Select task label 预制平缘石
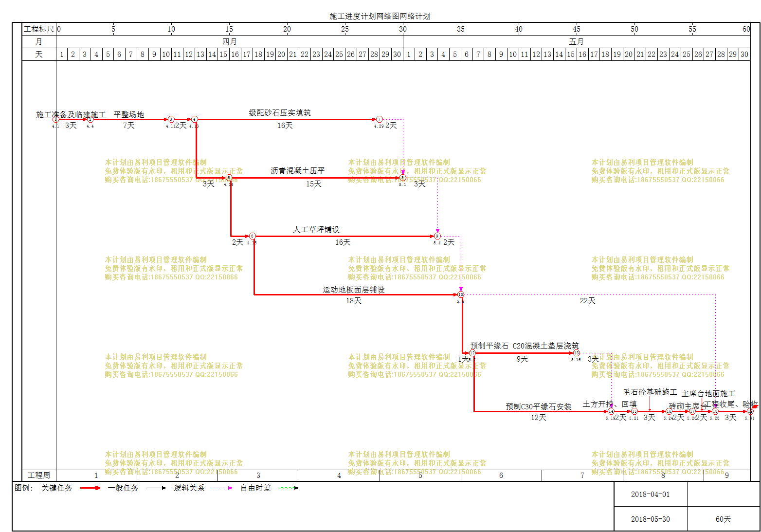Image resolution: width=761 pixels, height=532 pixels. [x=489, y=346]
